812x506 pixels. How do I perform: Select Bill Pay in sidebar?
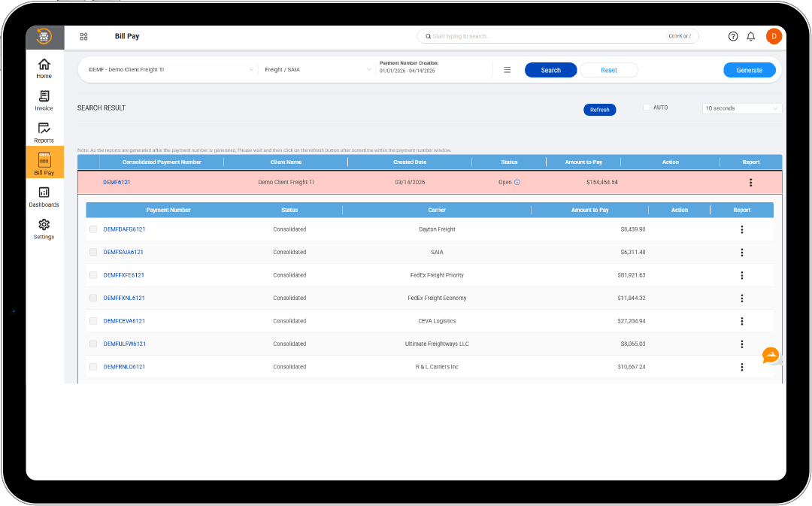click(x=44, y=162)
